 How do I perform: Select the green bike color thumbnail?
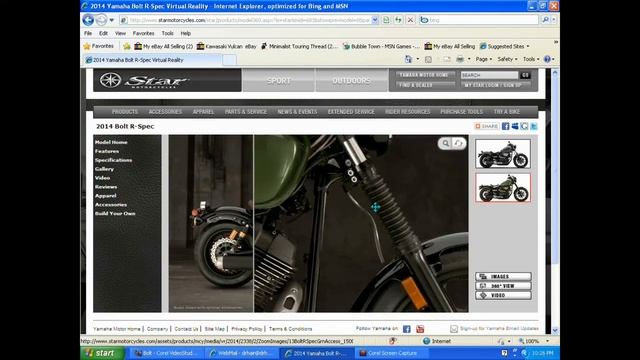pyautogui.click(x=503, y=187)
